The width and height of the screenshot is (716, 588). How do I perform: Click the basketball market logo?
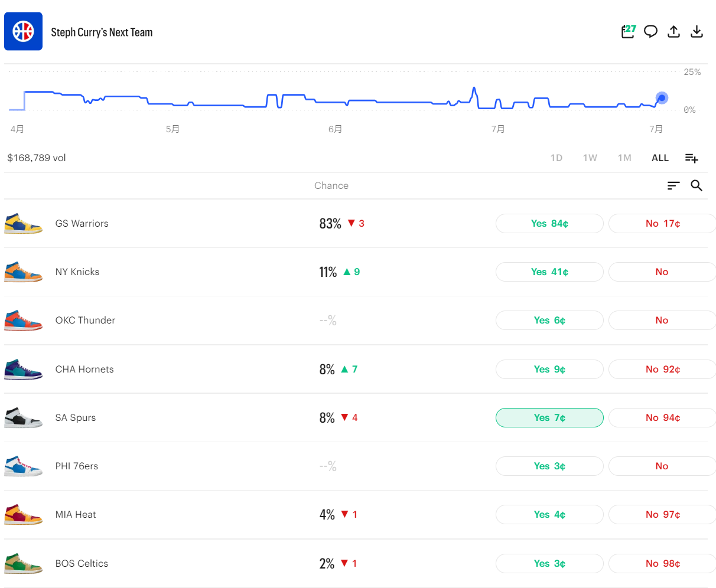pyautogui.click(x=24, y=31)
